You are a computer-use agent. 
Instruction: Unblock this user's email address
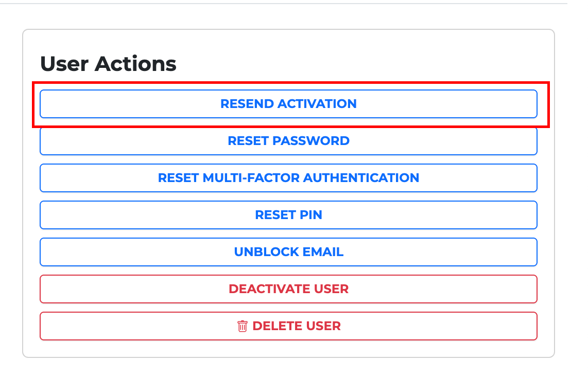pos(288,252)
